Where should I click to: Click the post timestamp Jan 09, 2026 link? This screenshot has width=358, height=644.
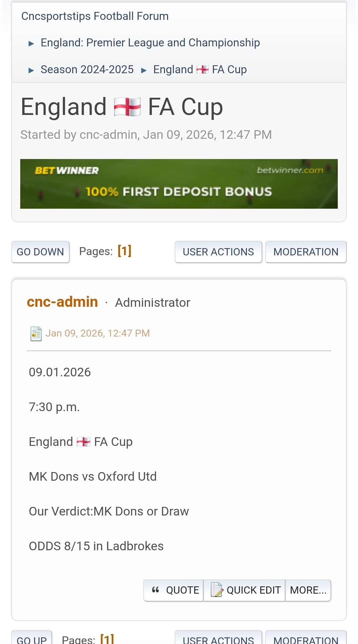click(97, 333)
